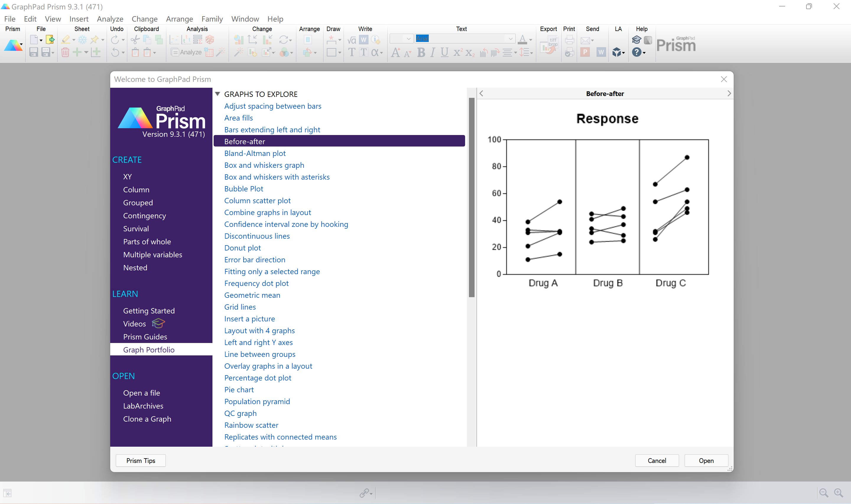Click the zoom in magnifier at bottom right

pyautogui.click(x=838, y=492)
